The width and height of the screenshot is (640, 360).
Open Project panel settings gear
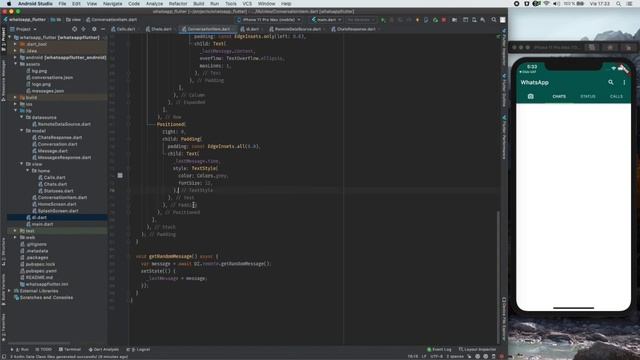94,29
